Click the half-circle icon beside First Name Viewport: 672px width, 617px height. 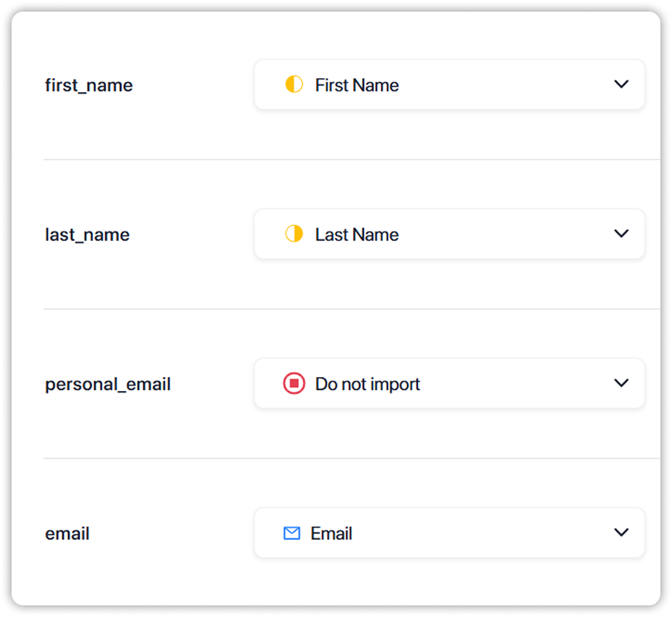pos(294,84)
